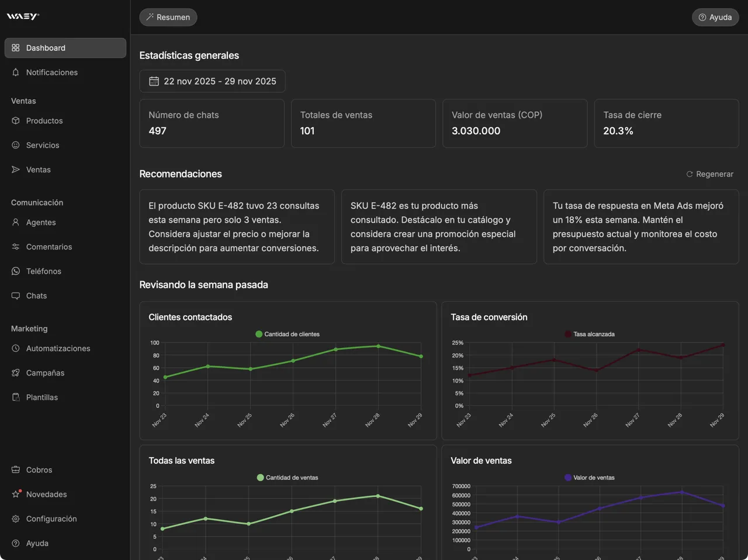Viewport: 748px width, 560px height.
Task: Select Ventas in the sidebar menu
Action: coord(39,169)
